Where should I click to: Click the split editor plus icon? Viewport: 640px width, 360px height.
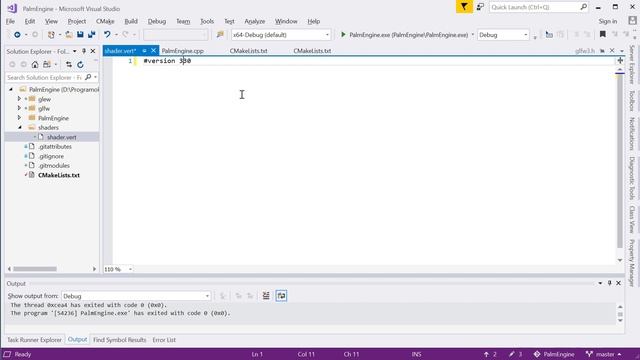(x=620, y=60)
